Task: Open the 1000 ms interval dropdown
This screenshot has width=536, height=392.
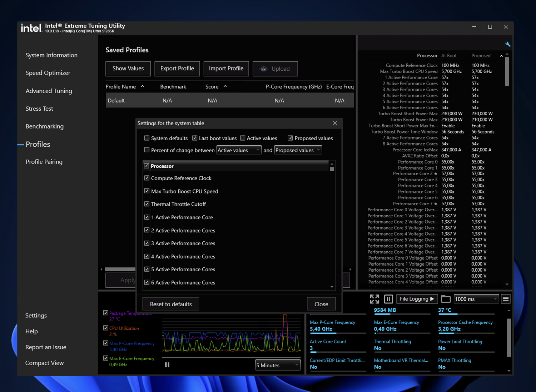Action: point(476,299)
